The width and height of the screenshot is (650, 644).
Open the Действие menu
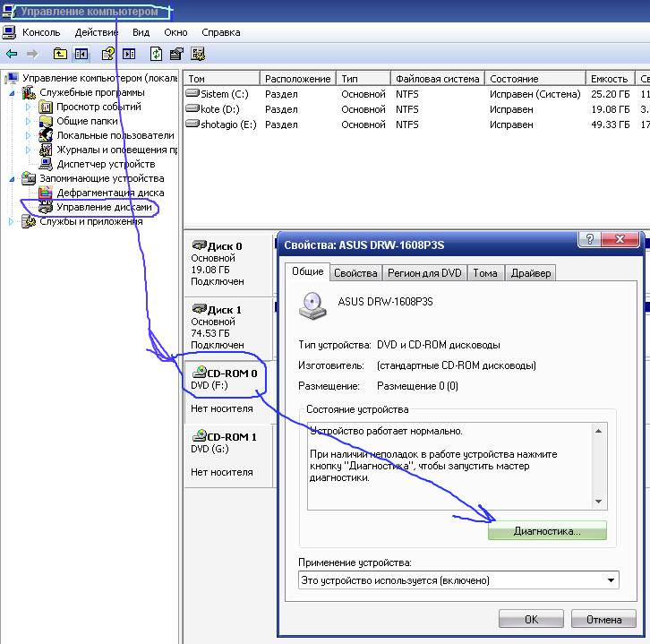(x=97, y=32)
